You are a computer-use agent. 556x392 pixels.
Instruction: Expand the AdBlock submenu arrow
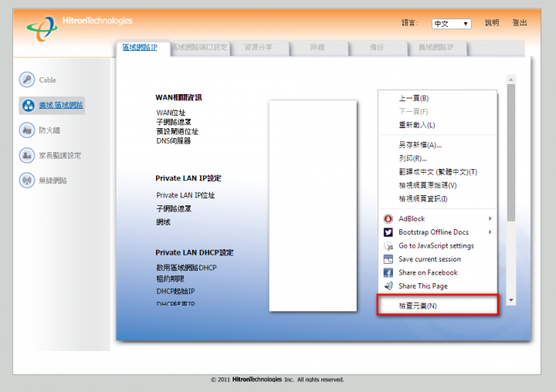pyautogui.click(x=490, y=218)
